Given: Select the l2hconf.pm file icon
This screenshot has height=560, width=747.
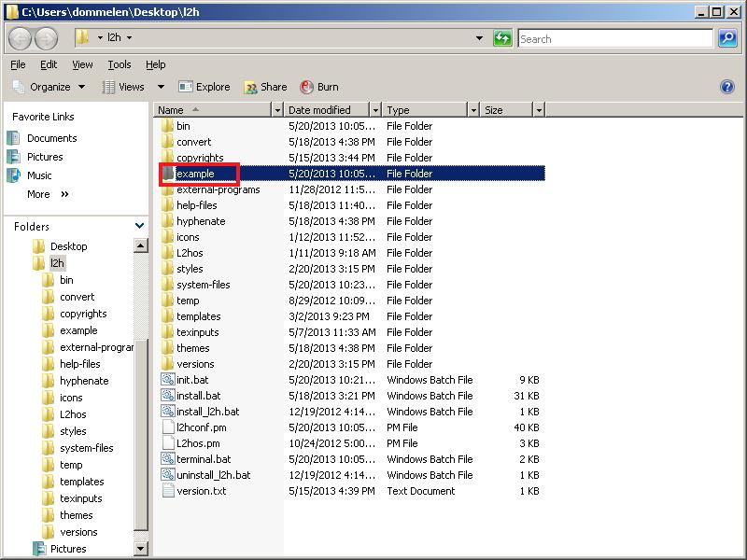Looking at the screenshot, I should [168, 427].
